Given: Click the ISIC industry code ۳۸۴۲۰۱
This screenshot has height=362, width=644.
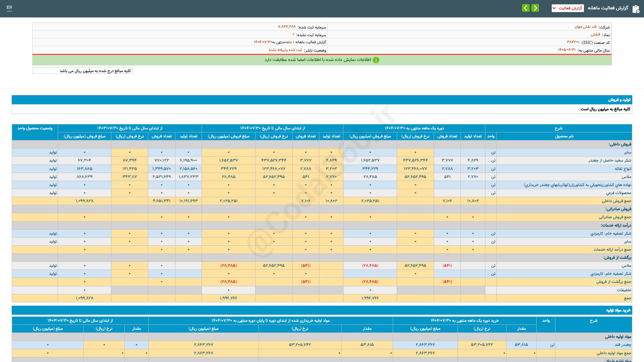Looking at the screenshot, I should point(573,42).
